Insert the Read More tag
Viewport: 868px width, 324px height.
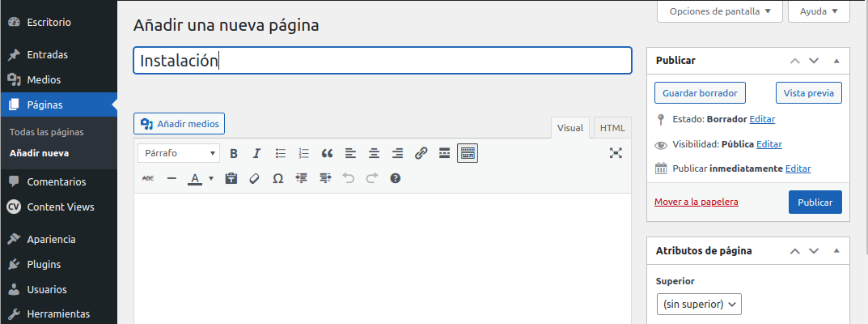click(444, 153)
